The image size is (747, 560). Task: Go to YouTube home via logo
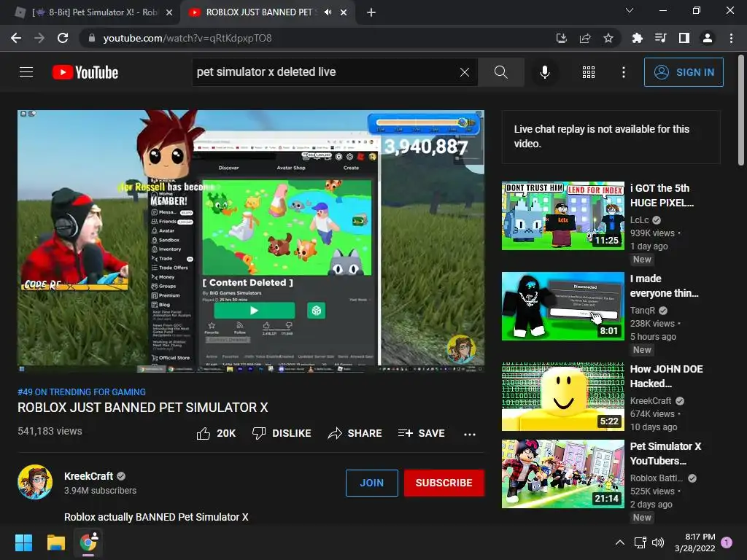(85, 72)
